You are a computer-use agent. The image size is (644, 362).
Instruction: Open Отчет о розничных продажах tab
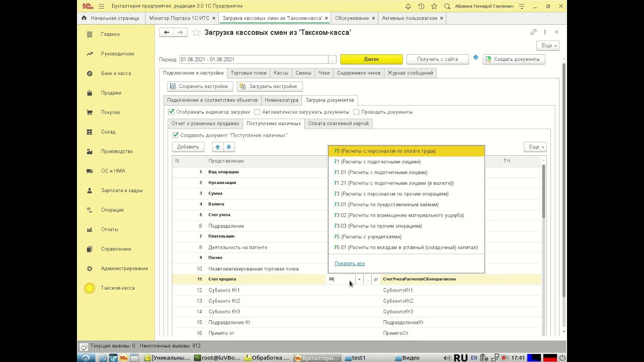coord(205,123)
